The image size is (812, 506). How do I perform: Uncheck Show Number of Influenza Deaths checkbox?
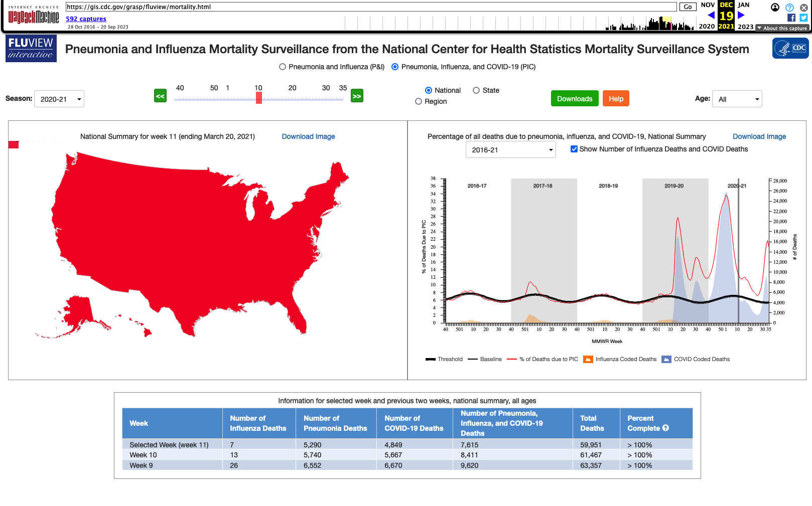point(574,149)
